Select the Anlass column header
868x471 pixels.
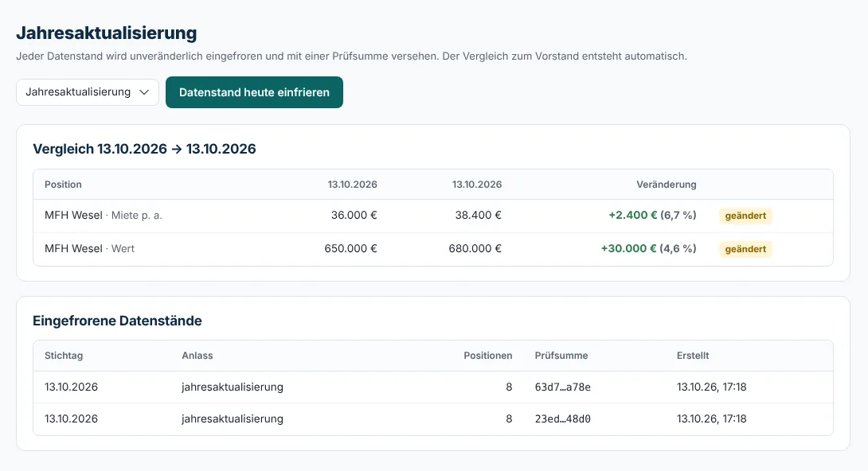[x=197, y=356]
